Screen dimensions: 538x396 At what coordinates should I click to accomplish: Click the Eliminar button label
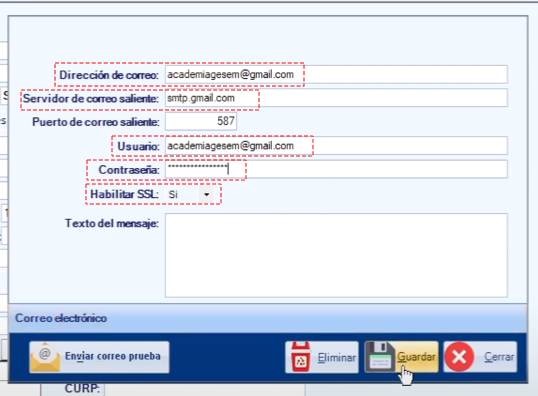coord(337,358)
